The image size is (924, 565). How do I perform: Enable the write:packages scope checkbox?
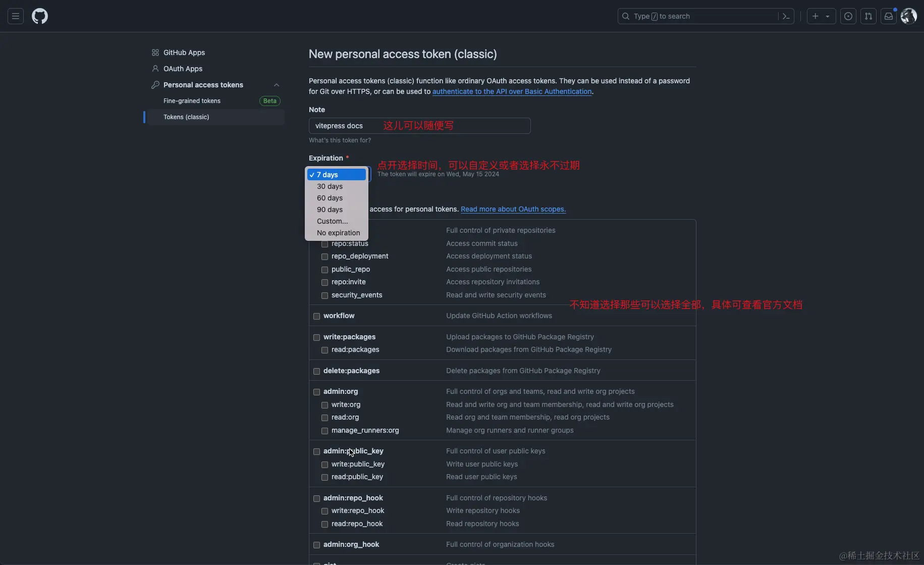(x=316, y=337)
